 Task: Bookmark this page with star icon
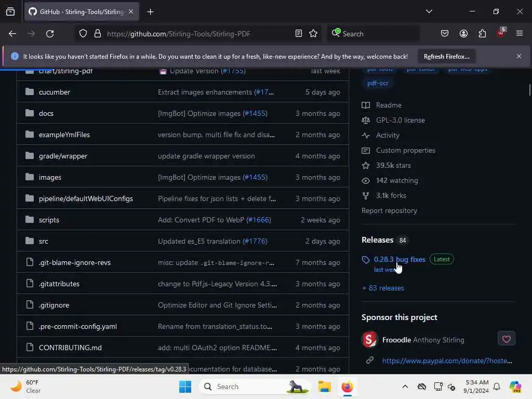click(313, 34)
